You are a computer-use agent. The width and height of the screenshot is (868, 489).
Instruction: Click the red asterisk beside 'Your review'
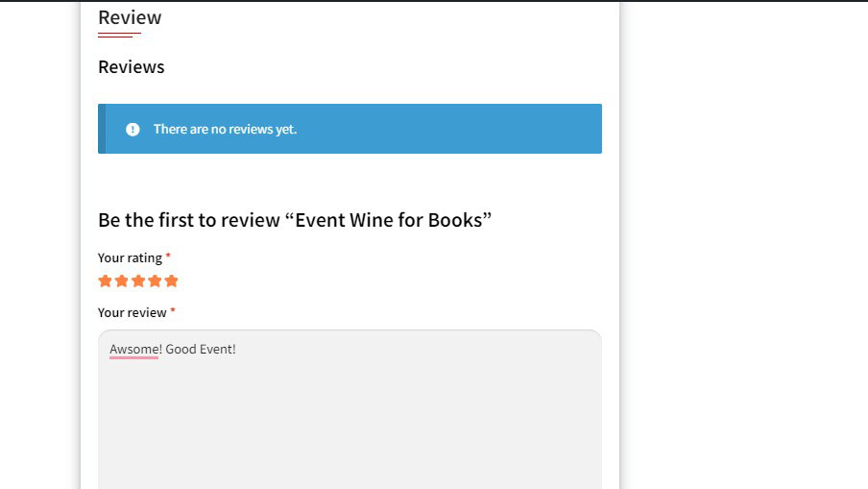(173, 311)
